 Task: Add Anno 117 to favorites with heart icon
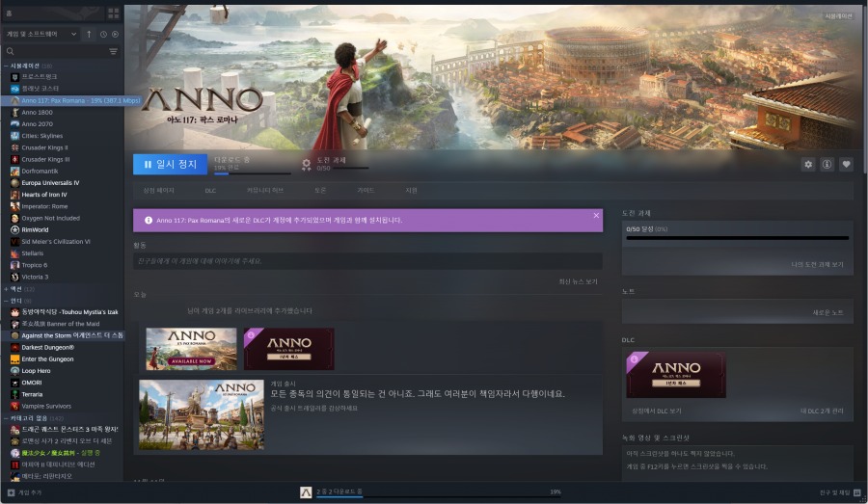tap(847, 165)
